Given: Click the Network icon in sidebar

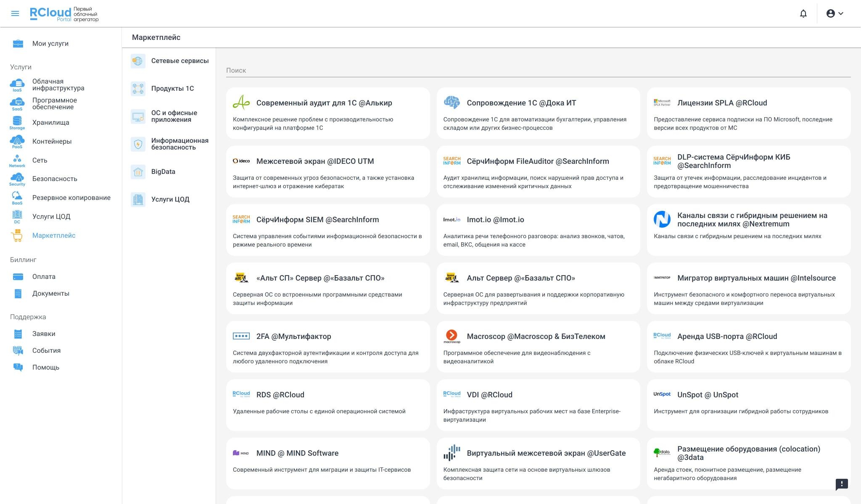Looking at the screenshot, I should click(17, 160).
